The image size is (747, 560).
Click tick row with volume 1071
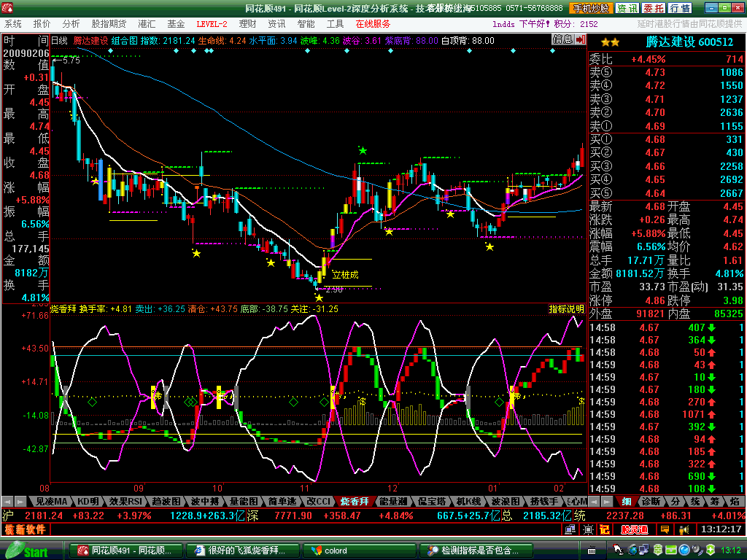pos(666,414)
